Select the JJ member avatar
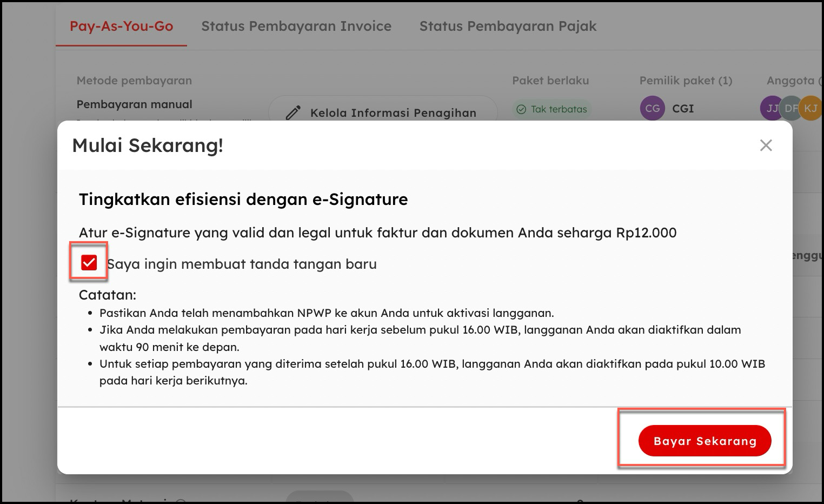The width and height of the screenshot is (824, 504). [771, 108]
